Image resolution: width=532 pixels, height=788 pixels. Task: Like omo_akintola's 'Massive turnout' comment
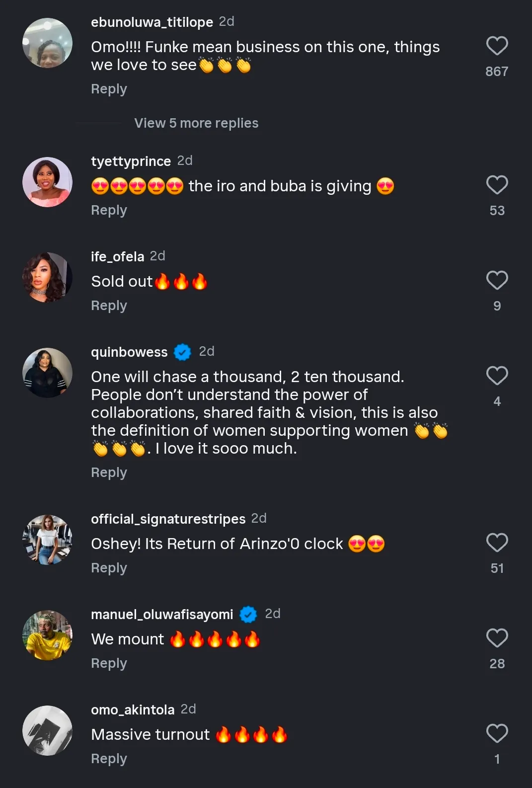coord(497,734)
